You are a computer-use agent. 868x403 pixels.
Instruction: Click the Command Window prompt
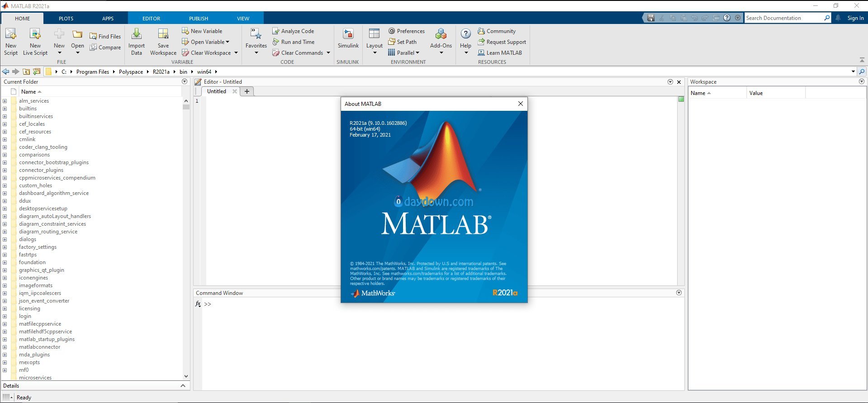click(208, 304)
